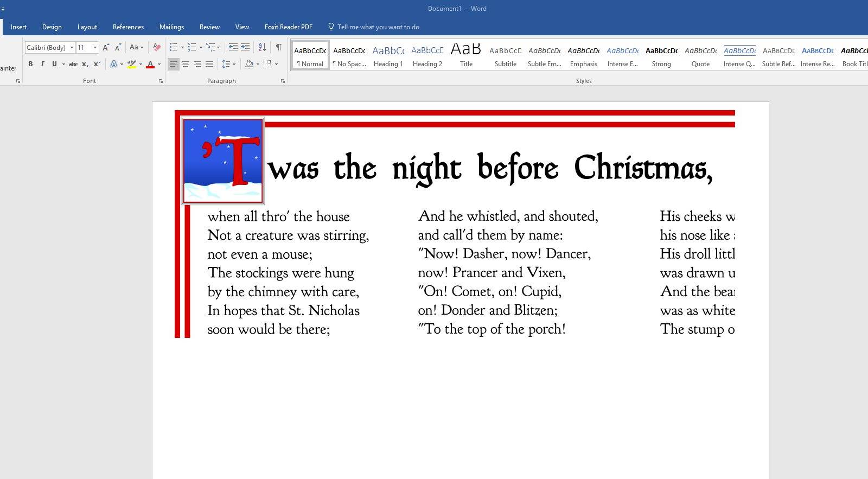This screenshot has height=479, width=868.
Task: Click the Format Painter button label
Action: tap(8, 68)
